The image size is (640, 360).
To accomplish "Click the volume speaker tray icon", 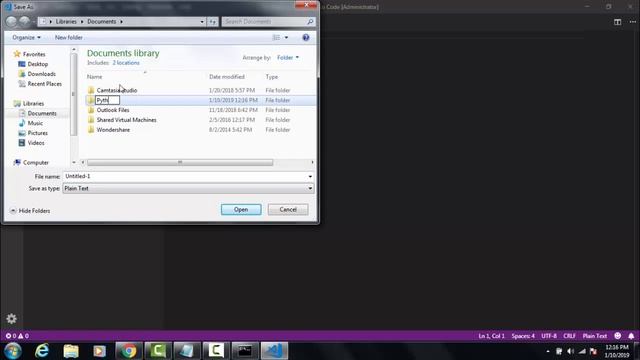I will pyautogui.click(x=570, y=351).
